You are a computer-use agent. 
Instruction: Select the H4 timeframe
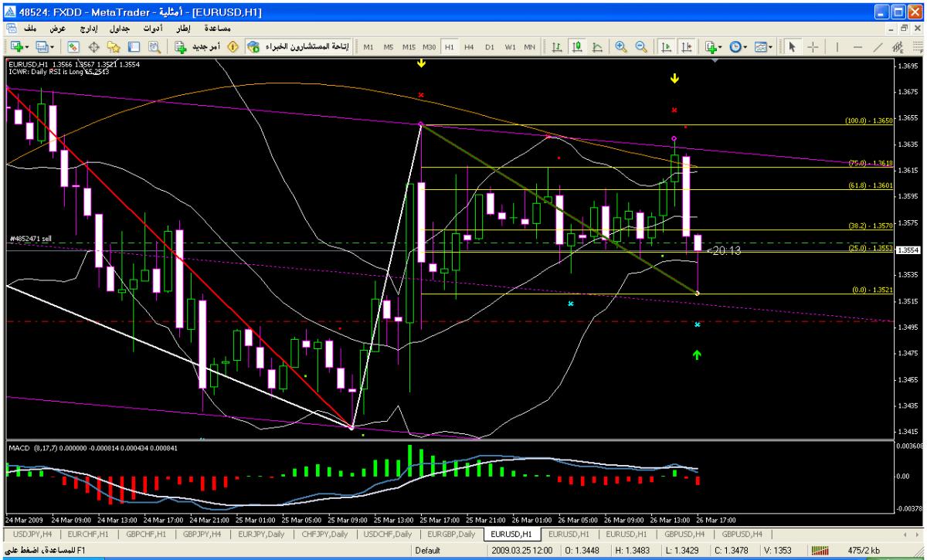click(x=469, y=47)
